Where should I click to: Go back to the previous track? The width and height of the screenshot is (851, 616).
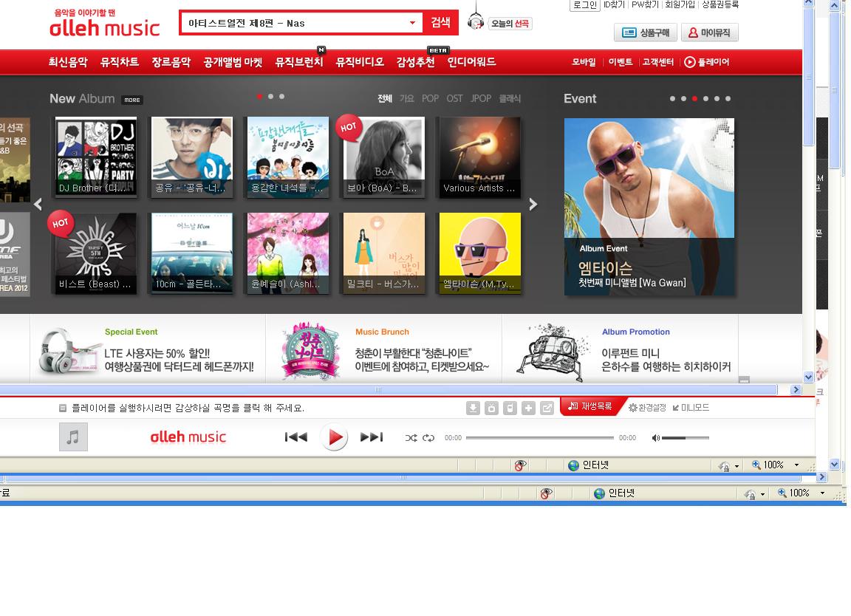[x=295, y=437]
